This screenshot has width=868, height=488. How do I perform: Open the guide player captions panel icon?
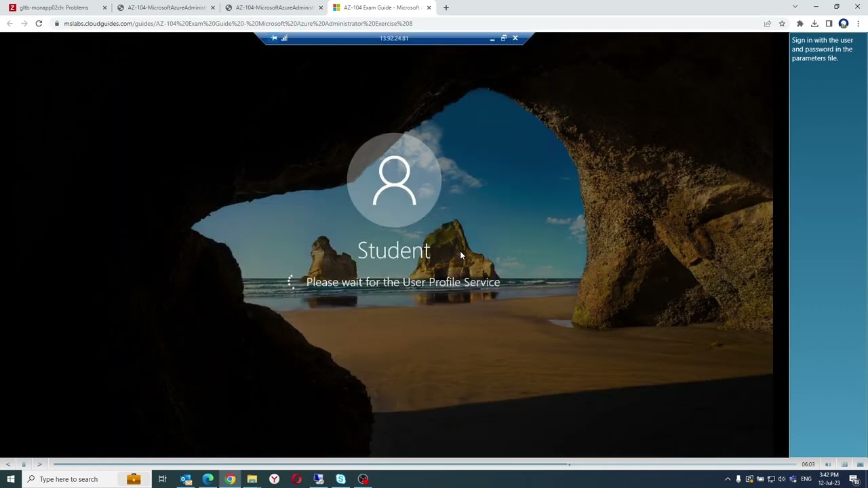[844, 464]
